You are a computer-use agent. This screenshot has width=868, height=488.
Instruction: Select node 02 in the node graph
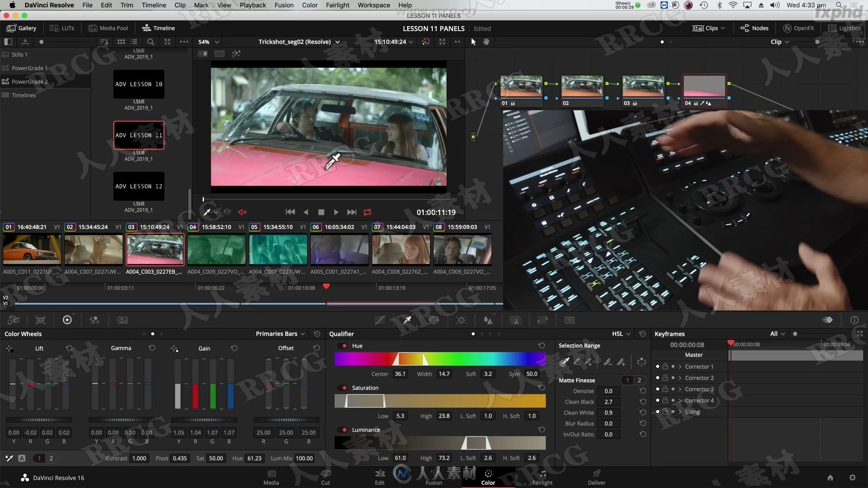click(x=582, y=90)
